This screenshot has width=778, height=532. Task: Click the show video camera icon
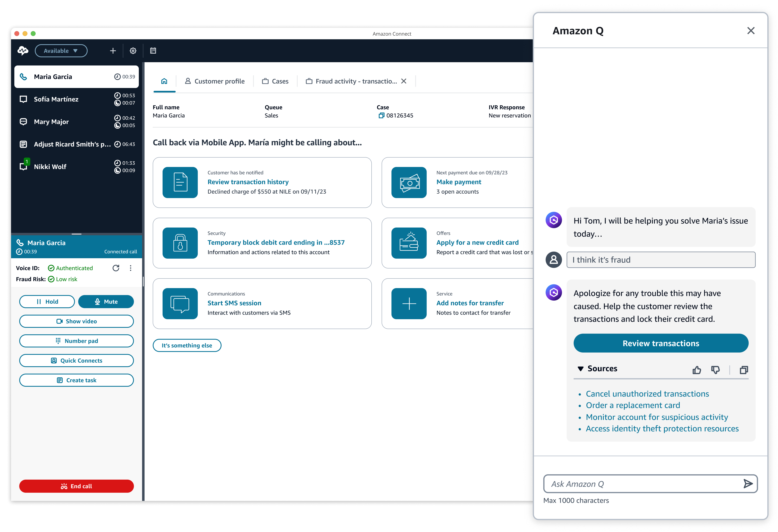[x=59, y=321]
